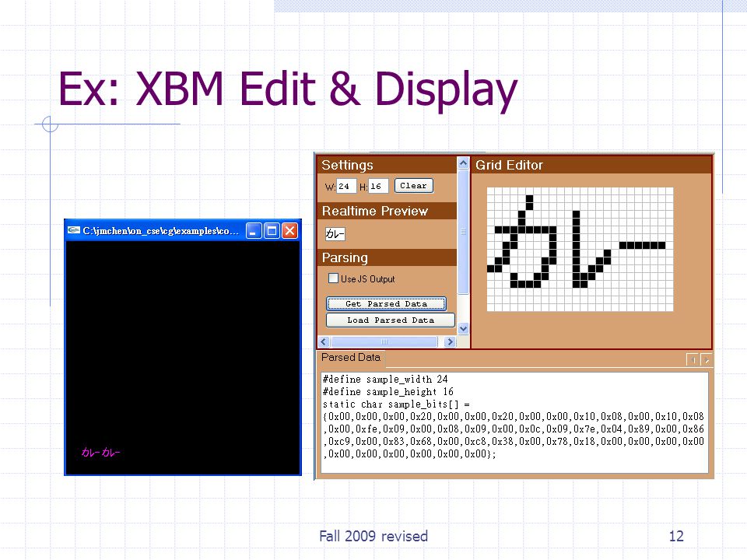Click the '#define sample_width 24' line
Image resolution: width=747 pixels, height=560 pixels.
pos(385,380)
